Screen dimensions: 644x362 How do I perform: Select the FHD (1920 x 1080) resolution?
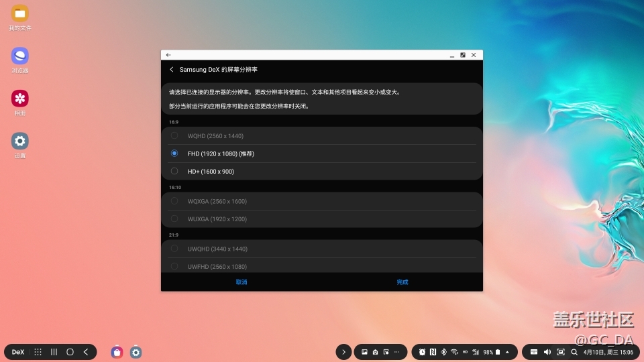pyautogui.click(x=174, y=154)
